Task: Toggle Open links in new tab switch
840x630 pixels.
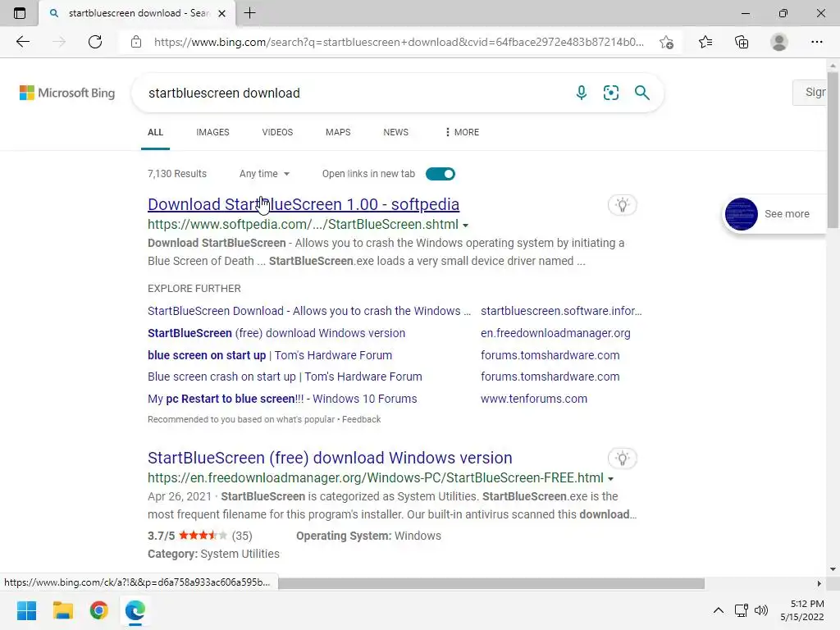Action: pos(441,174)
